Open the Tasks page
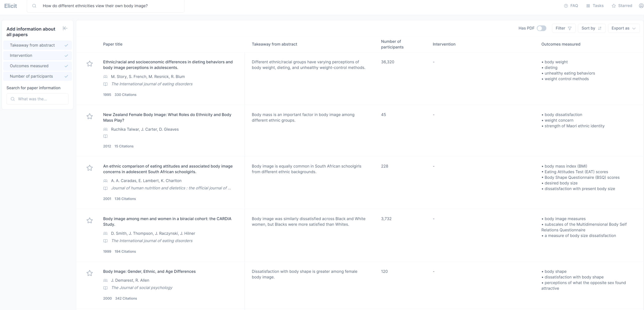Image resolution: width=644 pixels, height=310 pixels. (595, 6)
